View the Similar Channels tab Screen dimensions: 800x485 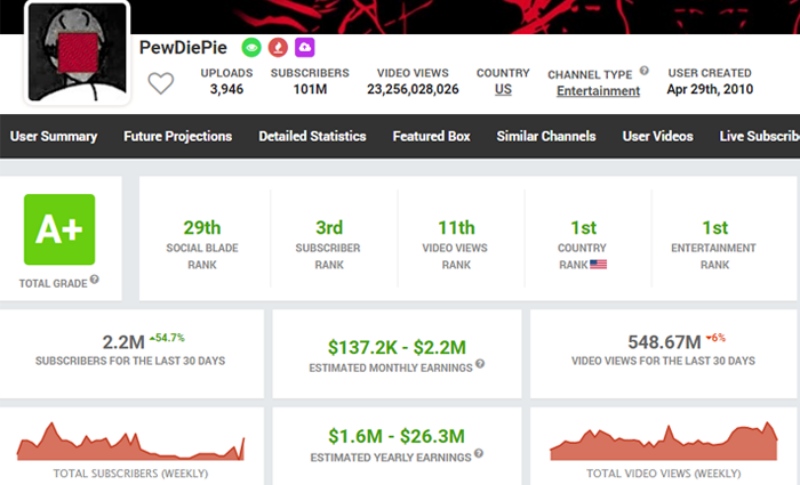546,136
